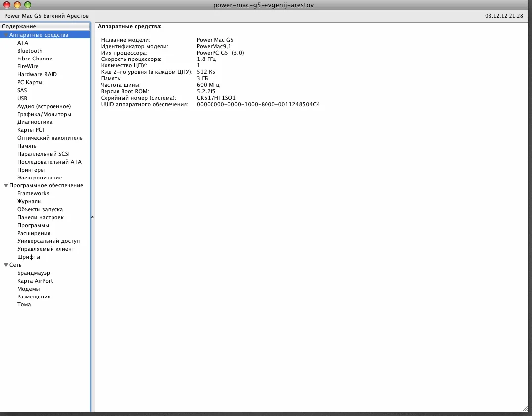The height and width of the screenshot is (416, 532).
Task: Open Hardware RAID entry
Action: [37, 74]
